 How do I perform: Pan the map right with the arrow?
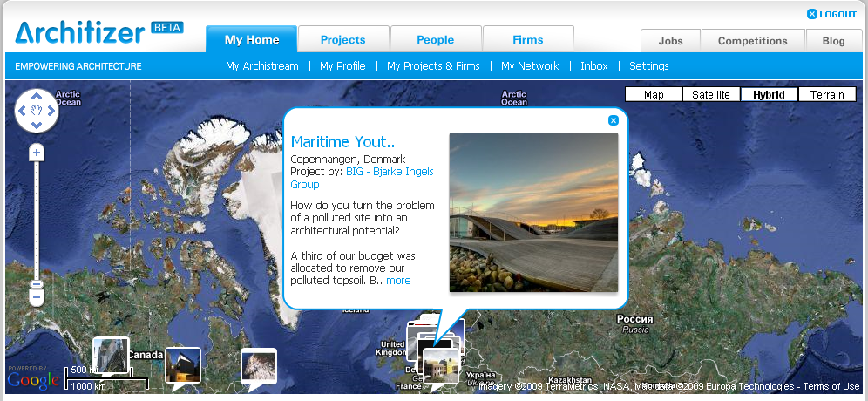[51, 111]
